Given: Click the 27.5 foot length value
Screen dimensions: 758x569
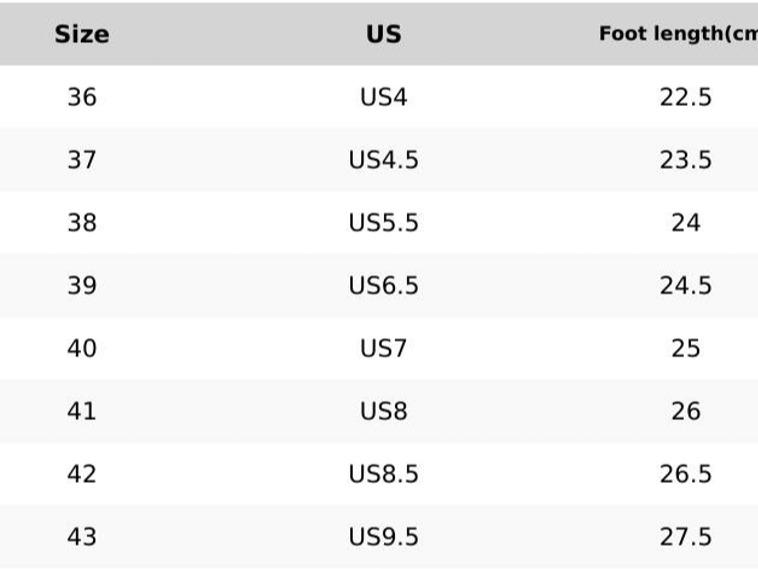Looking at the screenshot, I should (685, 536).
